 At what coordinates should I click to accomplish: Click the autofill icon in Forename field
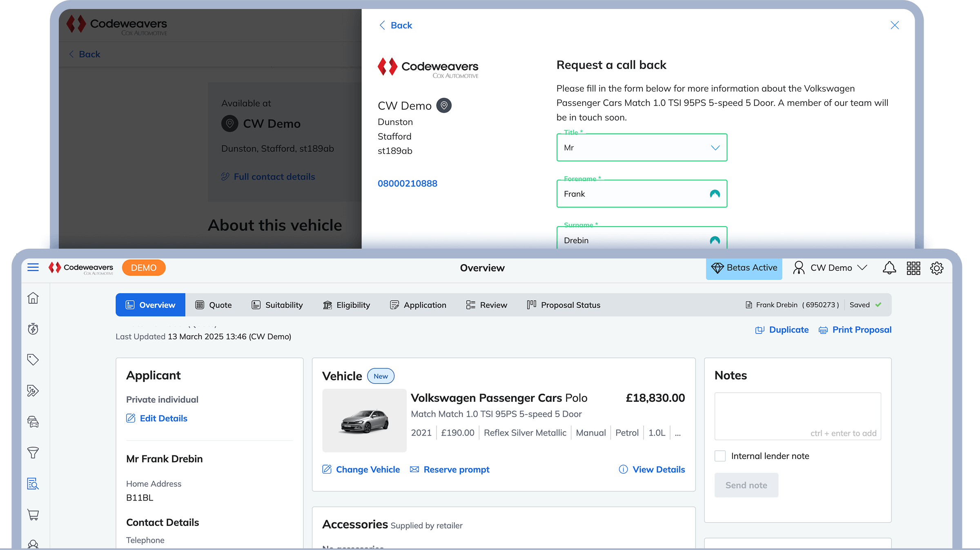coord(715,194)
